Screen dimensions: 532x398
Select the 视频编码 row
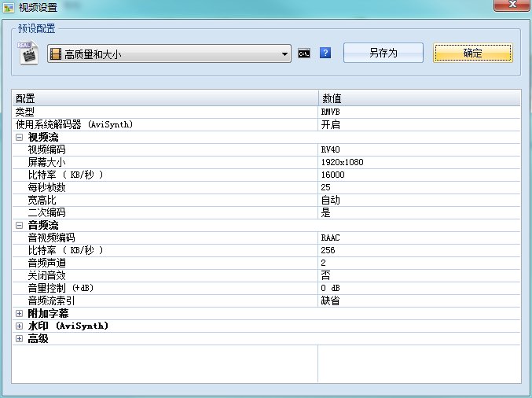[x=266, y=149]
